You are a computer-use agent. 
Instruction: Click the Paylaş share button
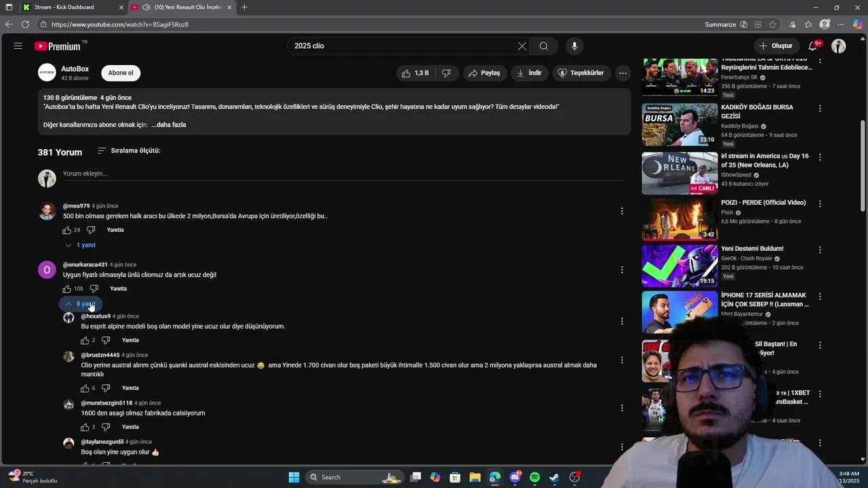pyautogui.click(x=484, y=73)
